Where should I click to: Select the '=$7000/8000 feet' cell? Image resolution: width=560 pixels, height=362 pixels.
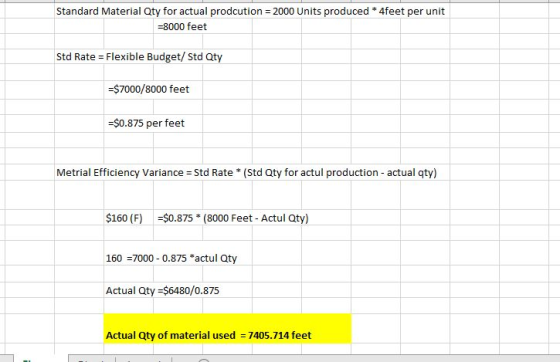click(149, 89)
